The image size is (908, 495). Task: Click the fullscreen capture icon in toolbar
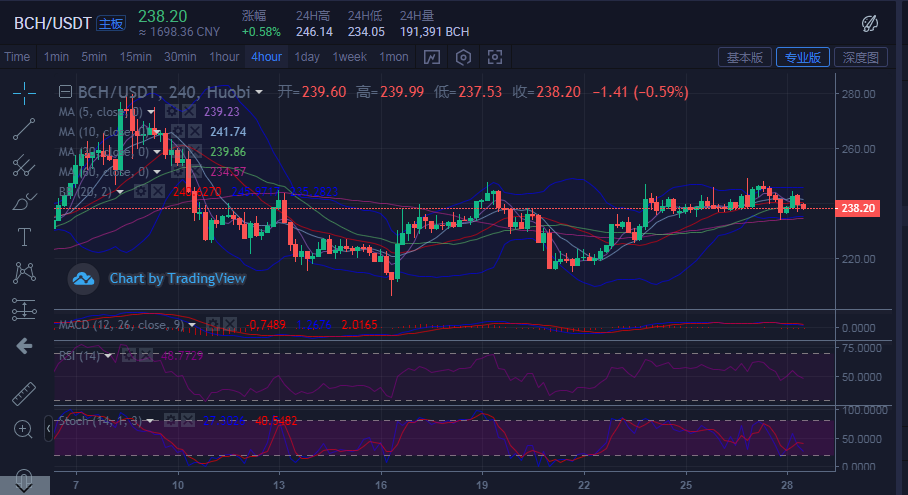[495, 57]
